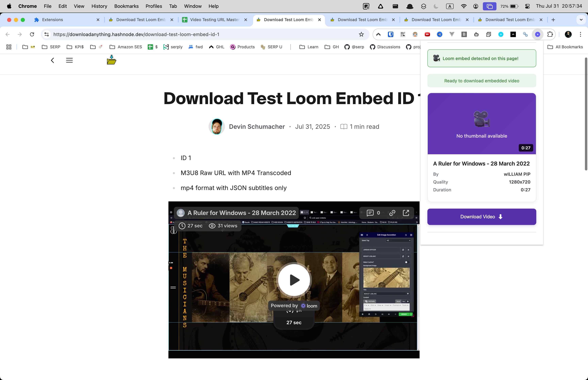Click the active Loom downloader purple play icon

pos(538,34)
